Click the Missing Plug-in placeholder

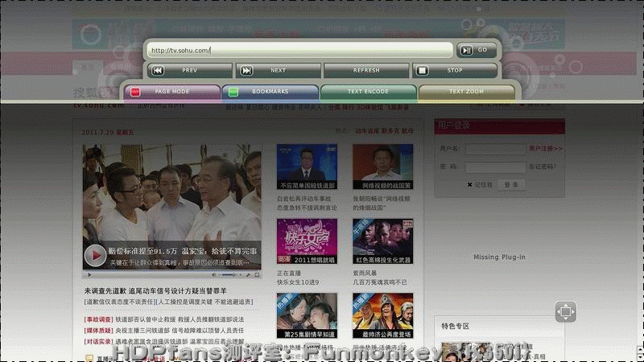tap(499, 257)
